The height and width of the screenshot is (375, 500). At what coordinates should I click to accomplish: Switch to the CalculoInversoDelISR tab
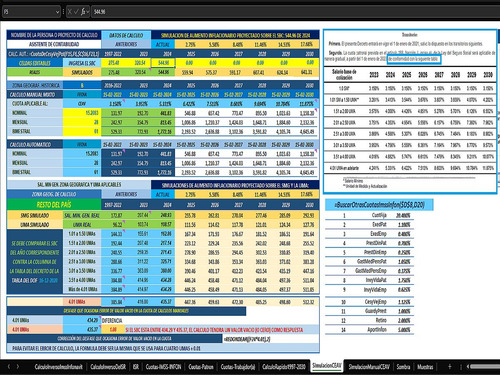pos(108,367)
